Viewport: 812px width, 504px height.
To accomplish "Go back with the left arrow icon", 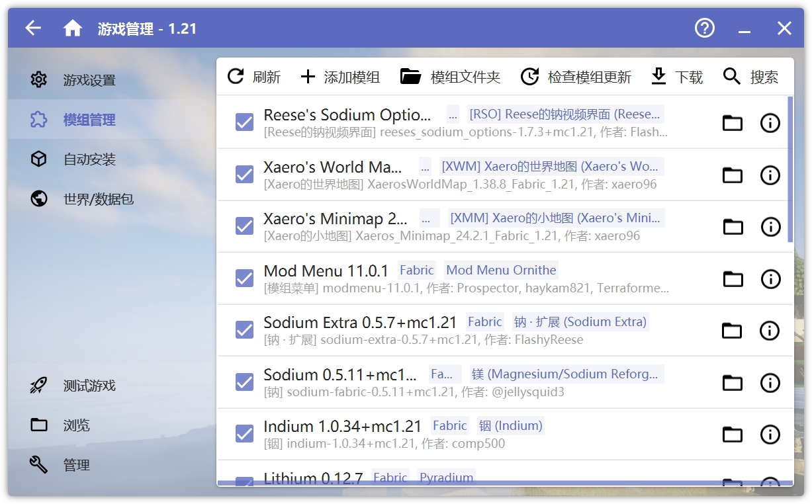I will click(33, 28).
